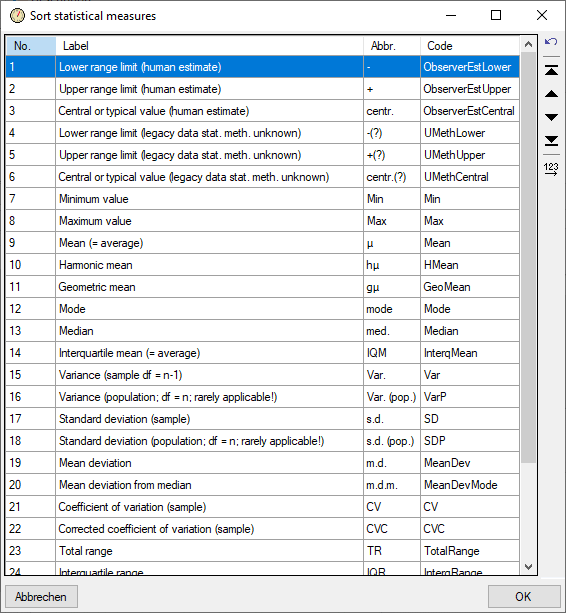Screen dimensions: 566x613
Task: Click the Abbr. column header
Action: 392,46
